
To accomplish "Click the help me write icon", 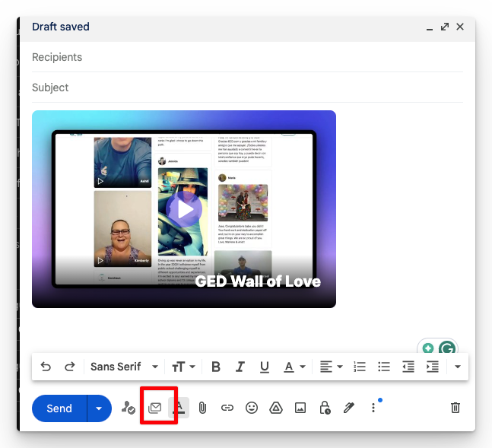I will pyautogui.click(x=129, y=408).
